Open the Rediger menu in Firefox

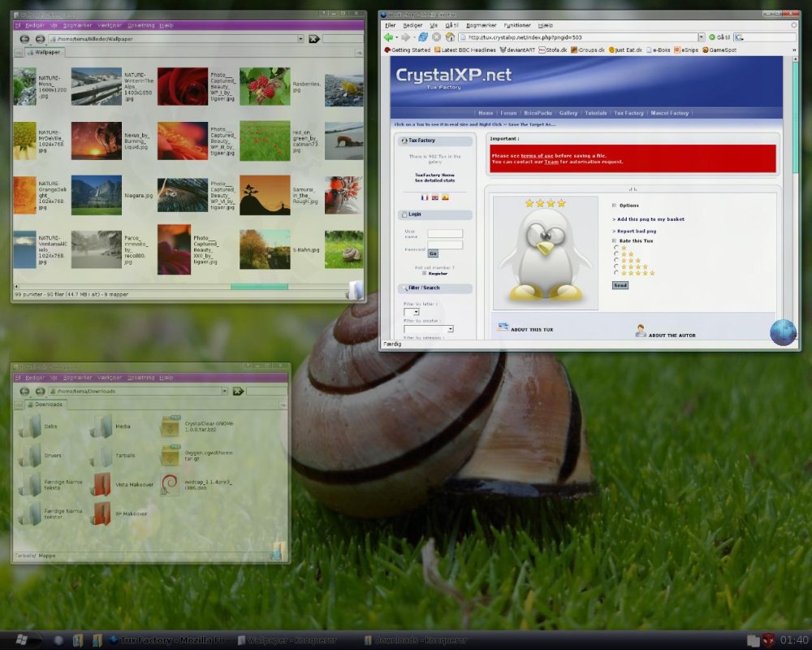click(x=412, y=25)
